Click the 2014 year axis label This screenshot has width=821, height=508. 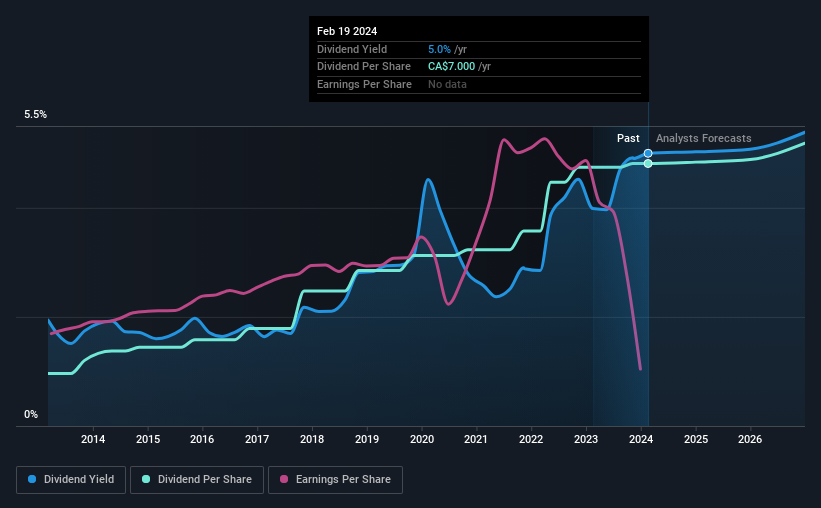pyautogui.click(x=93, y=439)
